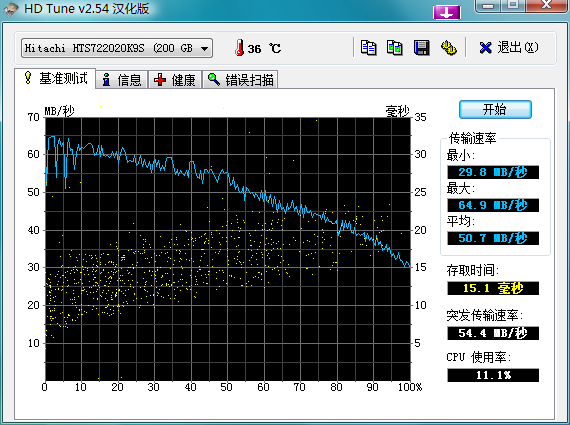Click the 退出(X) exit button
570x425 pixels.
point(508,48)
